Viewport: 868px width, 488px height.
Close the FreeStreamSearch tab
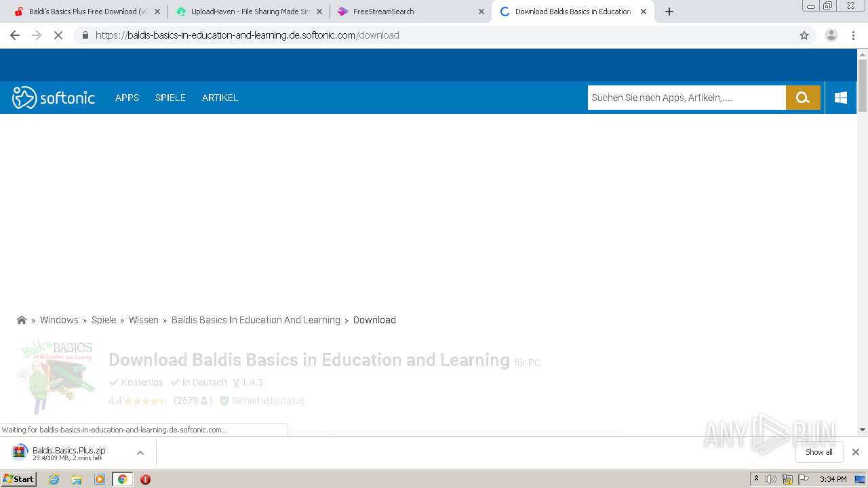click(481, 12)
